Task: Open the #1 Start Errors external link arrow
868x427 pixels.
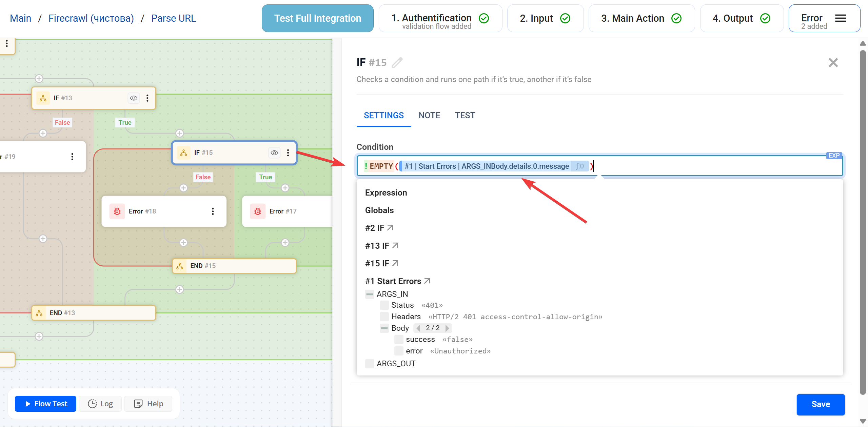Action: (427, 281)
